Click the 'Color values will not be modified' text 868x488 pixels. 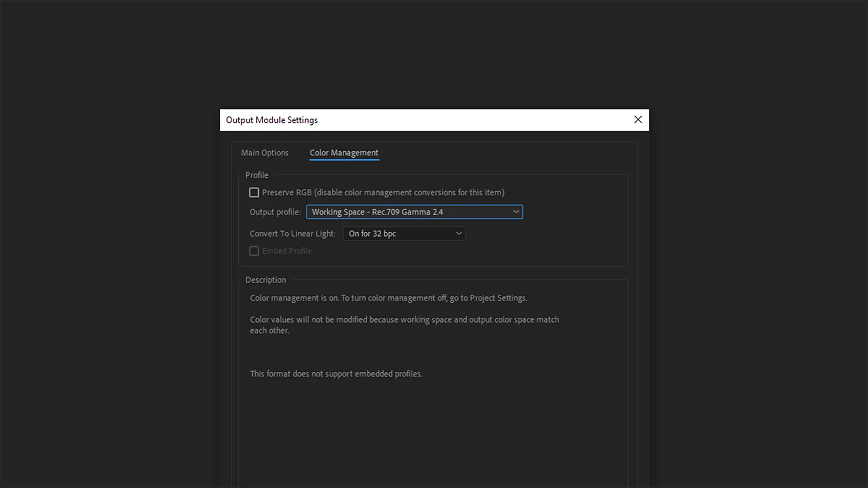coord(405,325)
